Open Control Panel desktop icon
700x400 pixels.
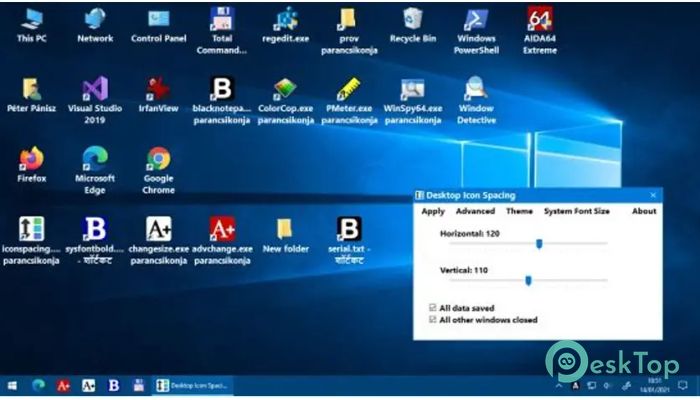[x=158, y=26]
